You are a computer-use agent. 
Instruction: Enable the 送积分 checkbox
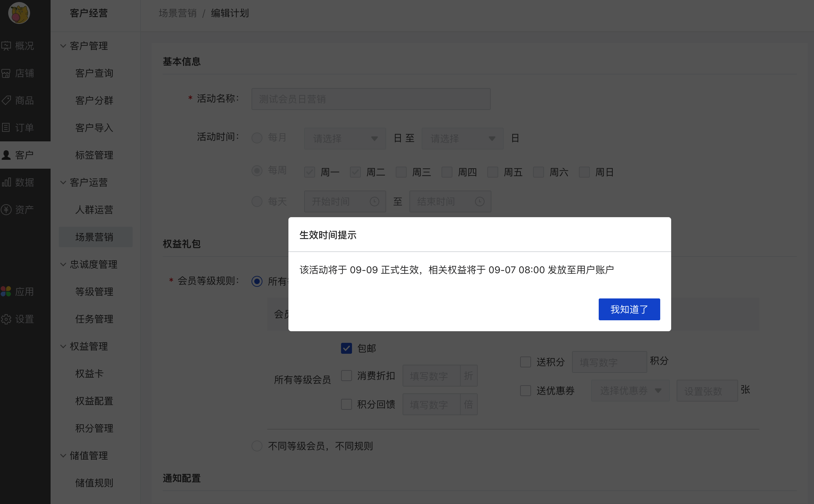[526, 362]
